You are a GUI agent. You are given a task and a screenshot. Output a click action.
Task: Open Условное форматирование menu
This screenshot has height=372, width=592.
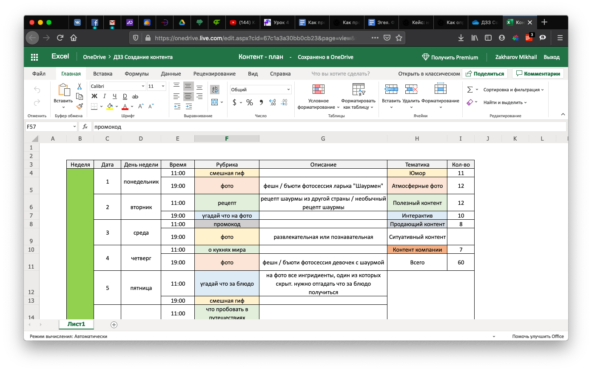(x=318, y=97)
